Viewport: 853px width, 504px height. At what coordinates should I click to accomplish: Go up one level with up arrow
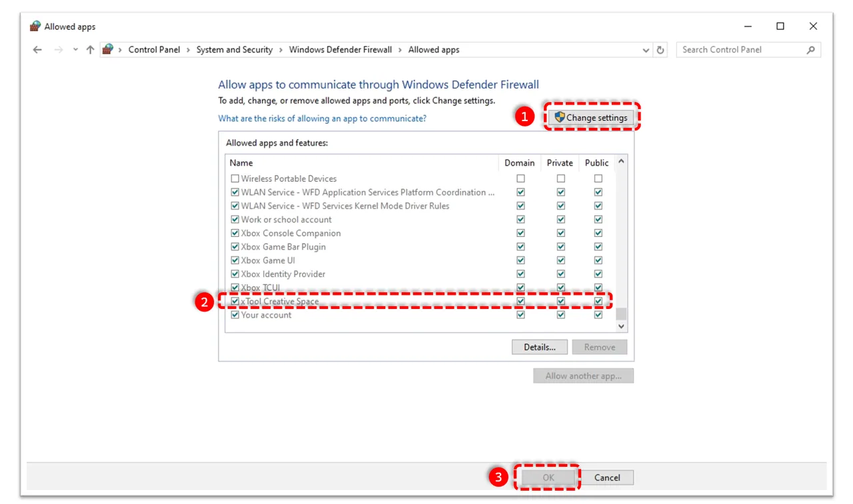[x=90, y=50]
